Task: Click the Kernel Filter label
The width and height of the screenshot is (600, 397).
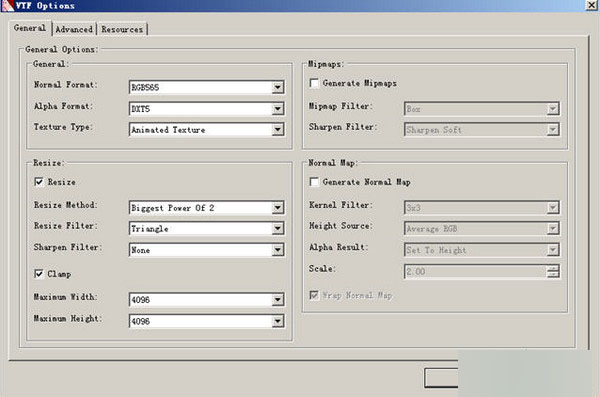Action: 341,205
